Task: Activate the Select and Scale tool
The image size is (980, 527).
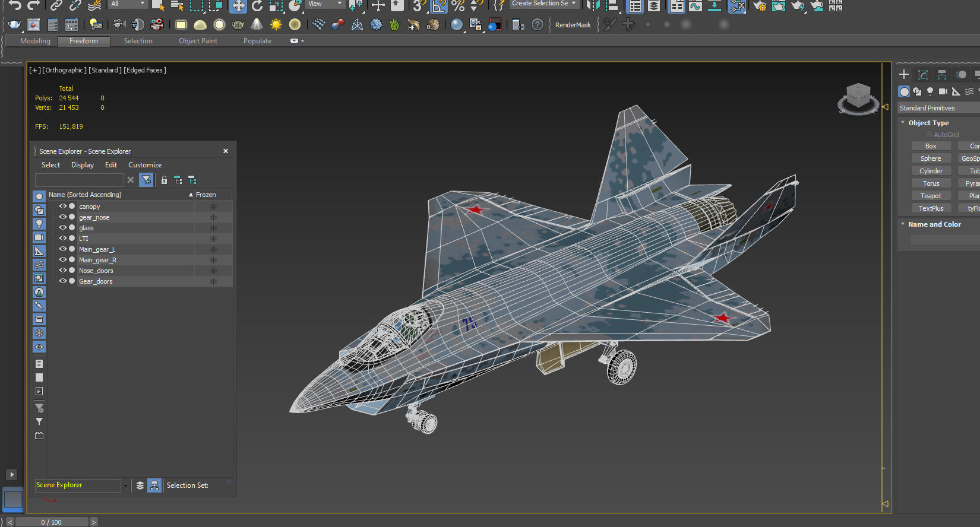Action: [x=276, y=6]
